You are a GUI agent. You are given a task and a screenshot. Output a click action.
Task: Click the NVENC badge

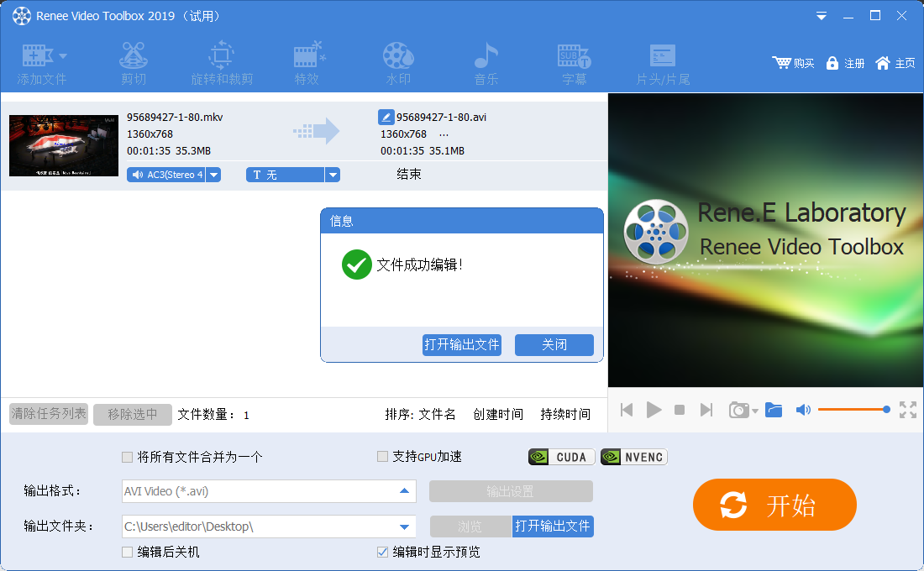pos(633,458)
